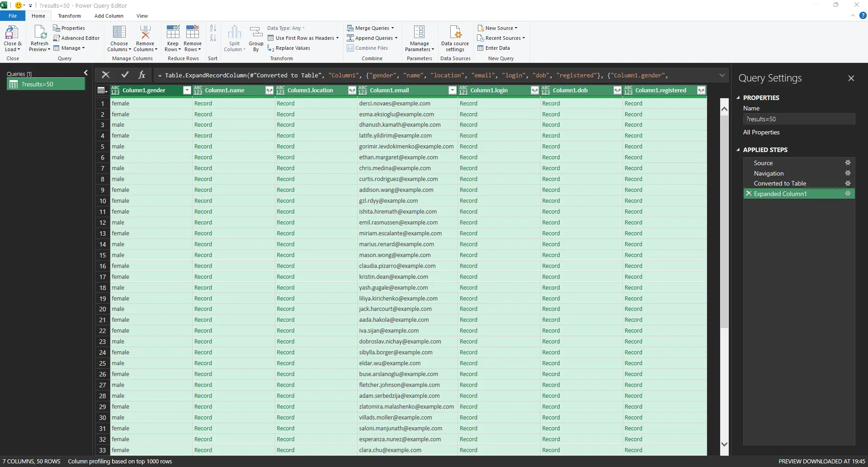Collapse the APPLIED STEPS section
868x467 pixels.
[x=738, y=150]
